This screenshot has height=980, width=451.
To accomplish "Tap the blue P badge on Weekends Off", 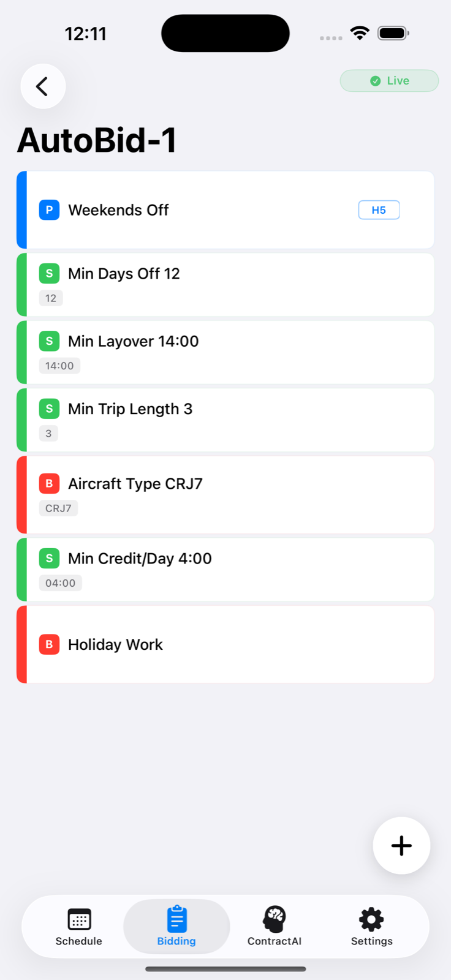I will (x=49, y=209).
